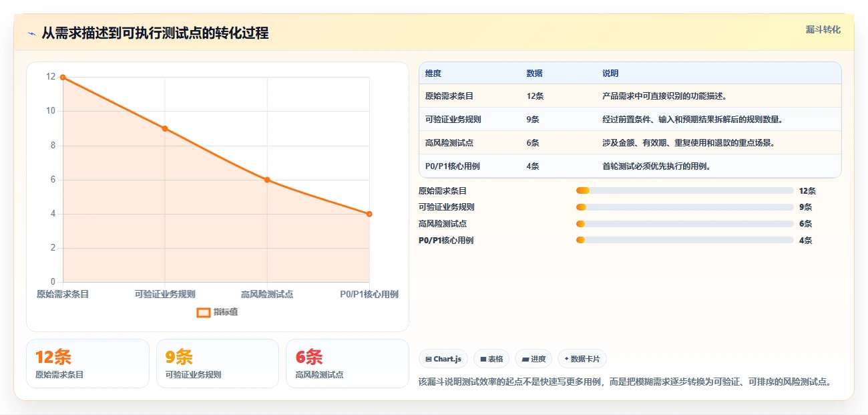Click the icon in the Chart.js chip

click(x=429, y=360)
